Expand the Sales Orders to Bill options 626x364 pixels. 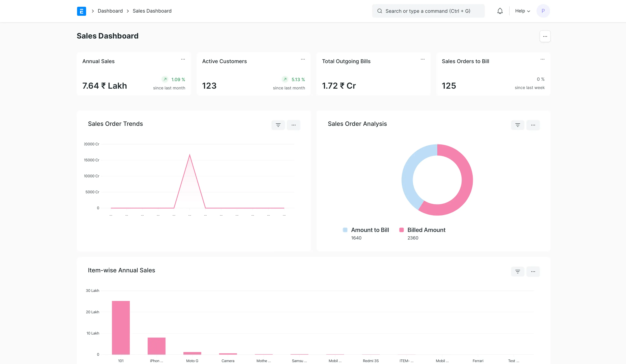[543, 59]
